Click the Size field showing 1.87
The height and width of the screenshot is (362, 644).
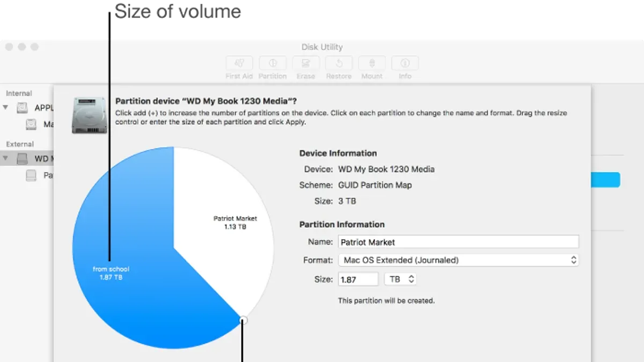pyautogui.click(x=358, y=279)
